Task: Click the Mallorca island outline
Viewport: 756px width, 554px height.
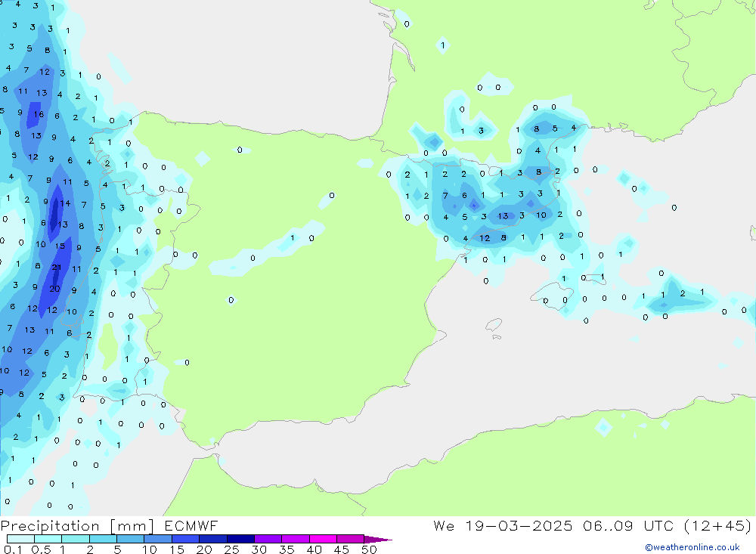Action: (x=552, y=295)
